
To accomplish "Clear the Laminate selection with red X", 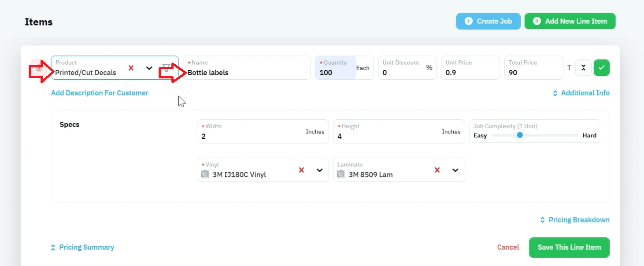I will coord(437,170).
